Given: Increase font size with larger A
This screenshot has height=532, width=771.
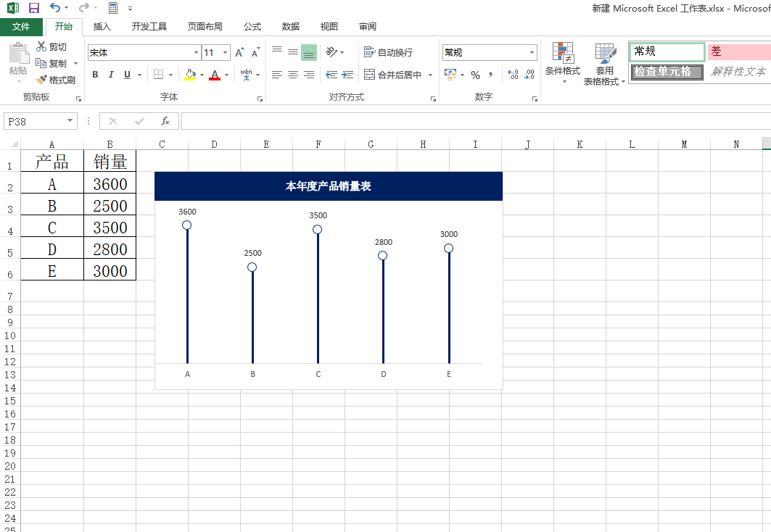Looking at the screenshot, I should (239, 53).
